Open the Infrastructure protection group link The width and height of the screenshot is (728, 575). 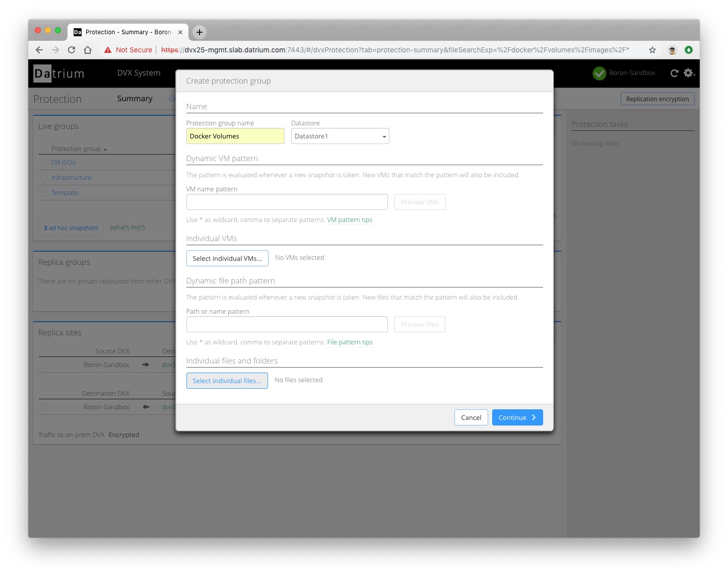pyautogui.click(x=72, y=178)
